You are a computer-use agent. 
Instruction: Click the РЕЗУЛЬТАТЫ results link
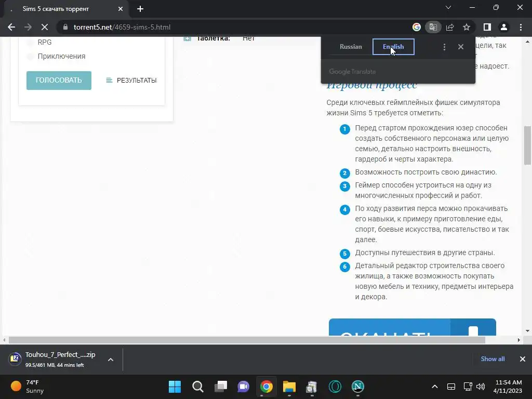[x=131, y=81]
